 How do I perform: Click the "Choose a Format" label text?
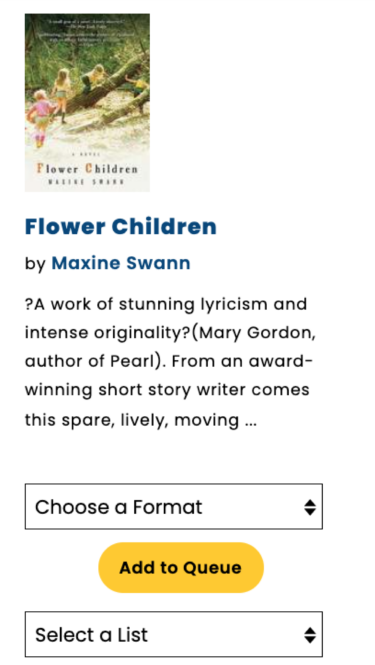[x=119, y=507]
